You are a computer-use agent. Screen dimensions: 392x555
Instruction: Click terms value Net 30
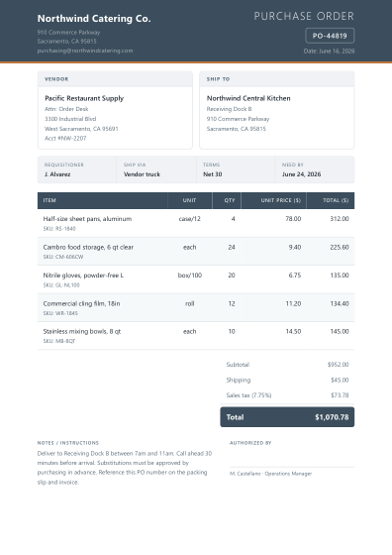point(213,174)
